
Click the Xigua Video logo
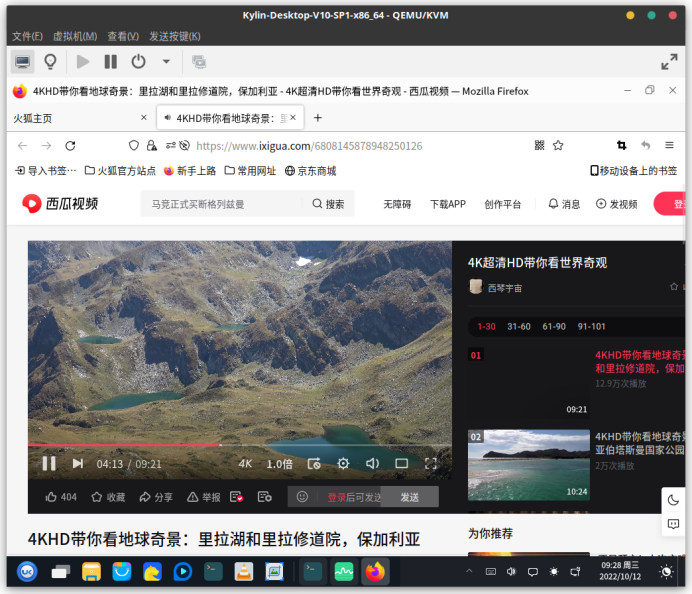(x=60, y=203)
